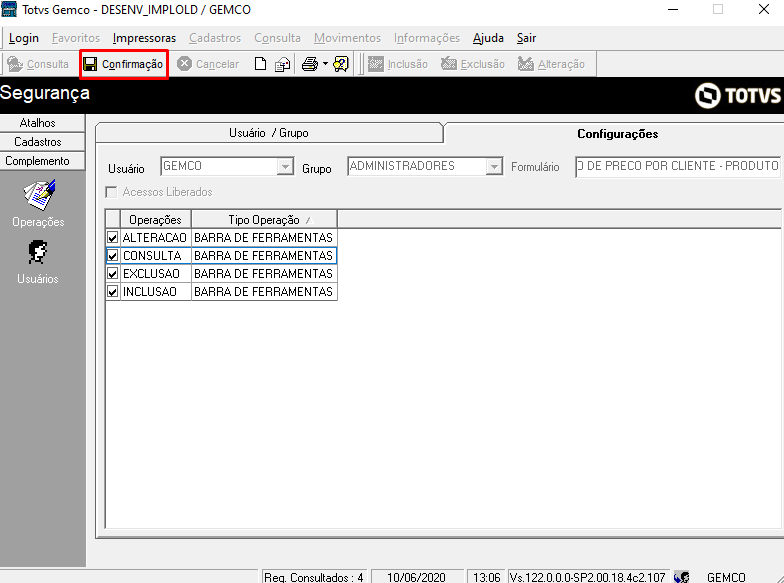Minimize the Totvs Gemco window
The height and width of the screenshot is (583, 784).
673,10
